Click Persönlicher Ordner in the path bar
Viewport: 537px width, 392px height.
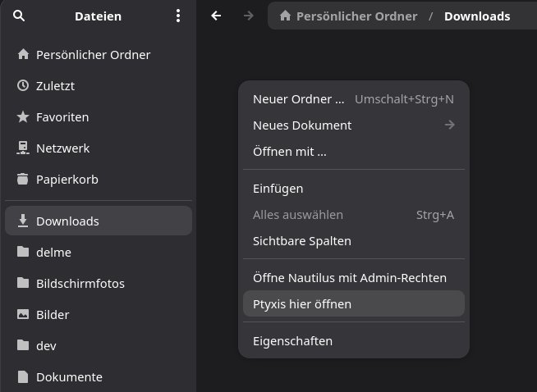tap(356, 16)
